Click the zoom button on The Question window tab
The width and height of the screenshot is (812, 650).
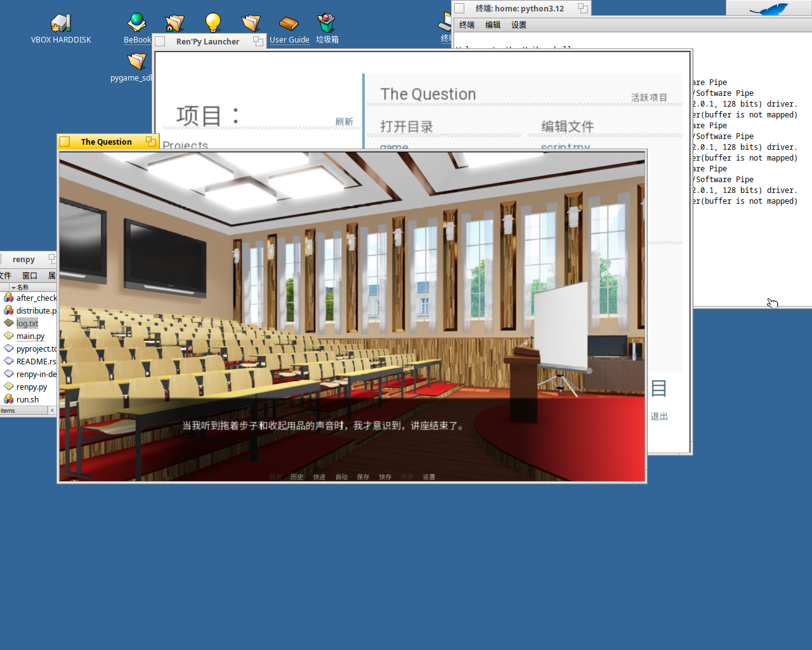(x=150, y=141)
